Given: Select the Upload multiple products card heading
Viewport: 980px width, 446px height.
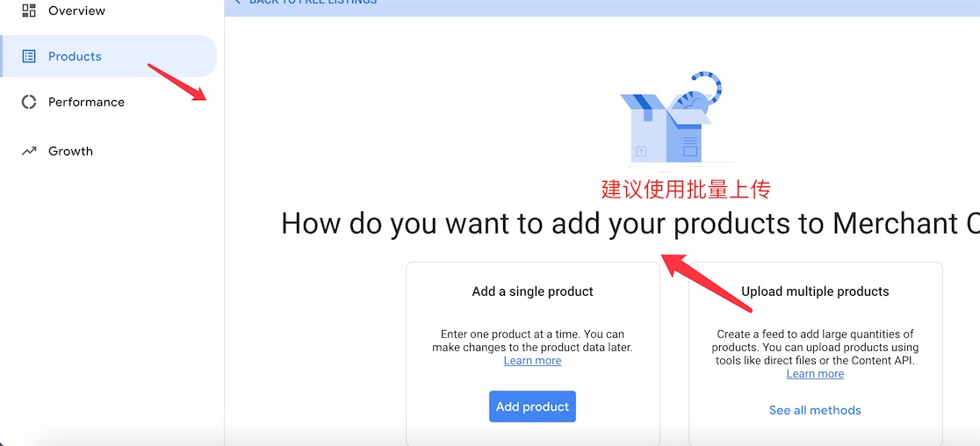Looking at the screenshot, I should 815,291.
